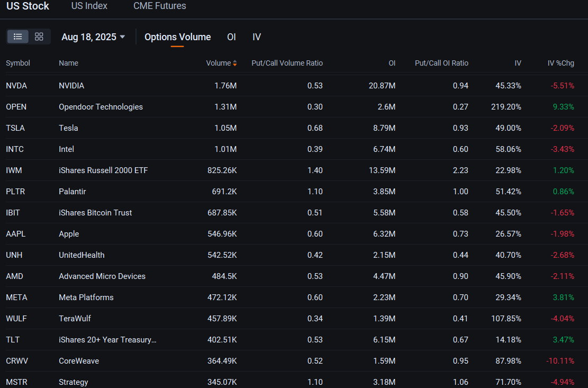This screenshot has width=588, height=388.
Task: Click UnitedHealth's 0.42 Put/Call volume ratio
Action: (315, 255)
